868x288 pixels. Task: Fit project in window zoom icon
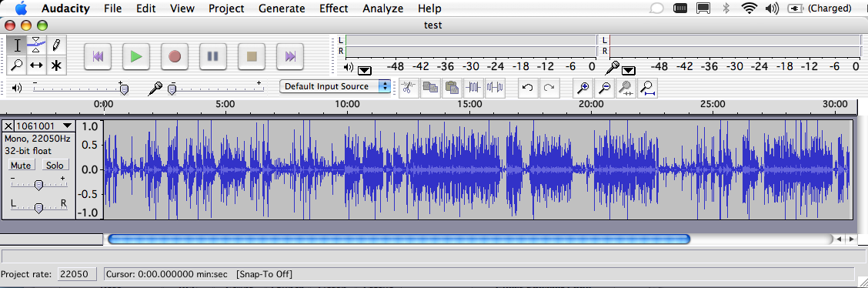tap(647, 88)
